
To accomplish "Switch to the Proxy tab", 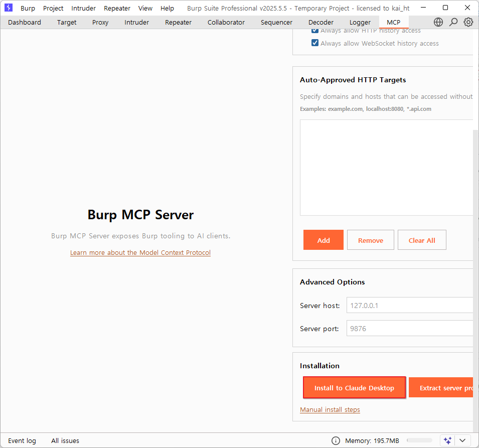I will (100, 22).
